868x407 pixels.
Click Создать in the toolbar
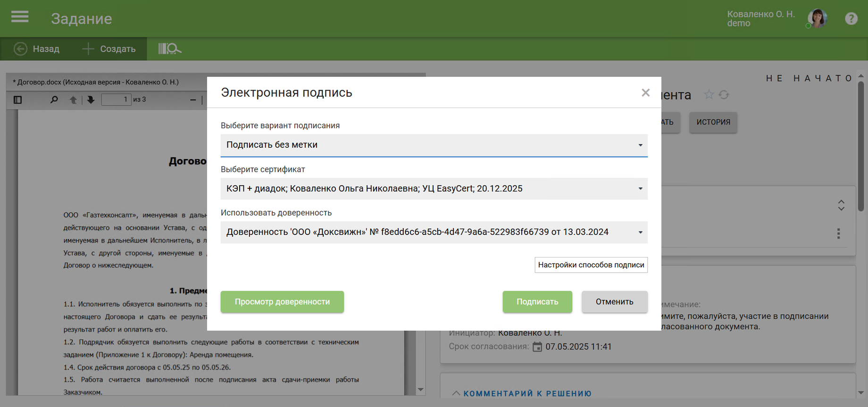[109, 49]
